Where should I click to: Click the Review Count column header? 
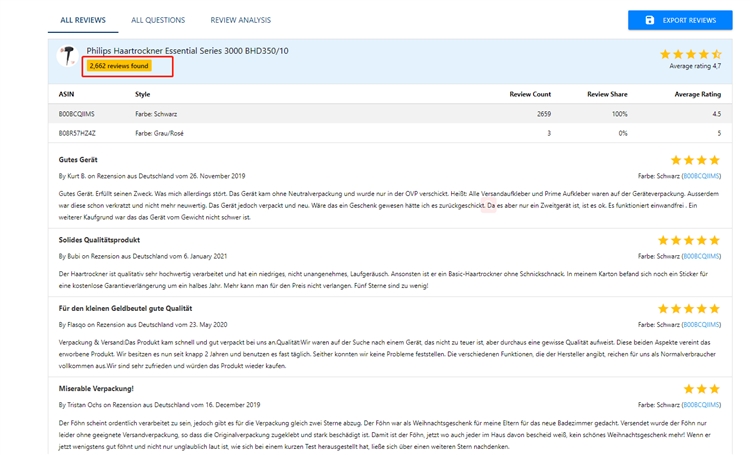(529, 94)
